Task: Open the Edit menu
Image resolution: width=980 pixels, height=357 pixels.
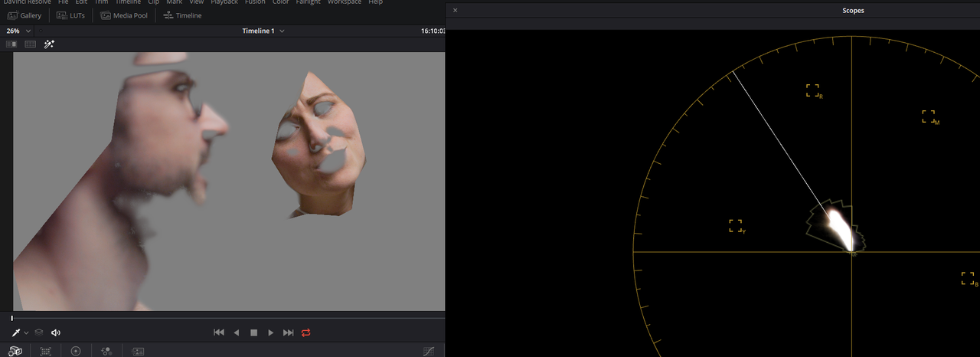Action: (x=81, y=2)
